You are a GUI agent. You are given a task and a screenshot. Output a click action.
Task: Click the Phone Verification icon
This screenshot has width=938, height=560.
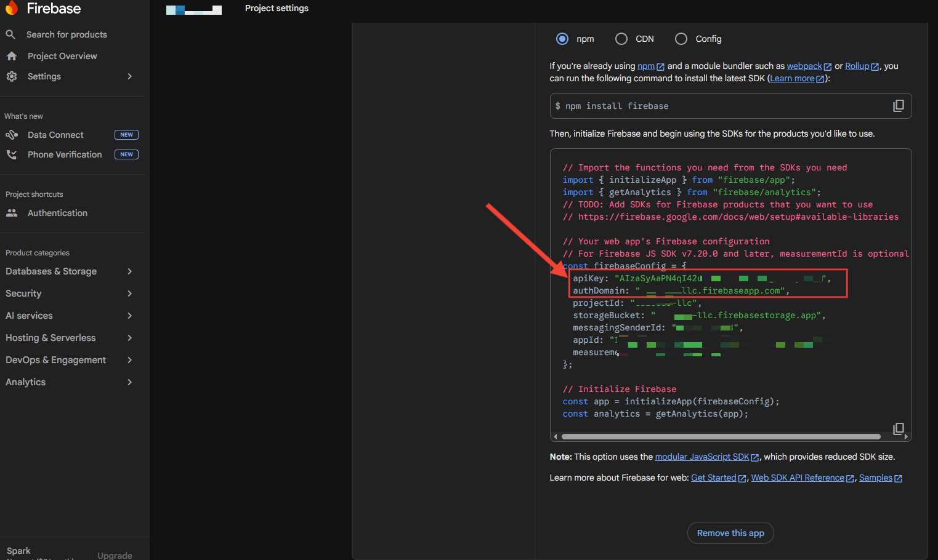(x=12, y=154)
